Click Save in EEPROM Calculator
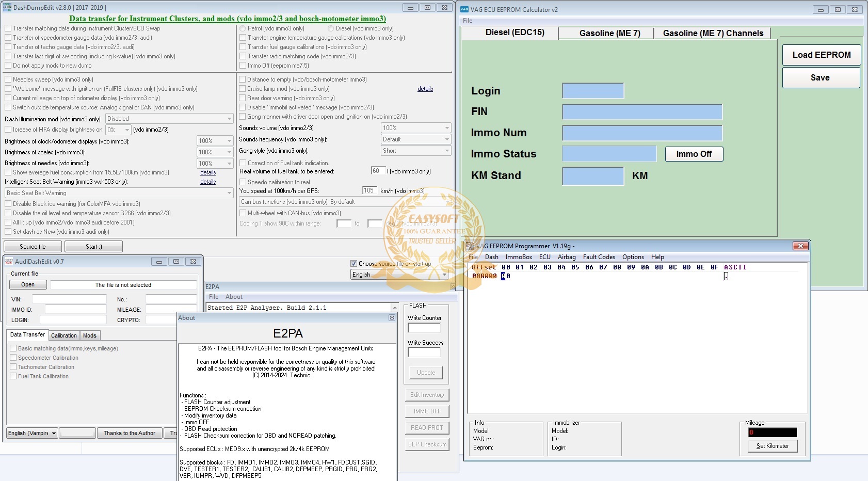The height and width of the screenshot is (481, 868). point(821,78)
